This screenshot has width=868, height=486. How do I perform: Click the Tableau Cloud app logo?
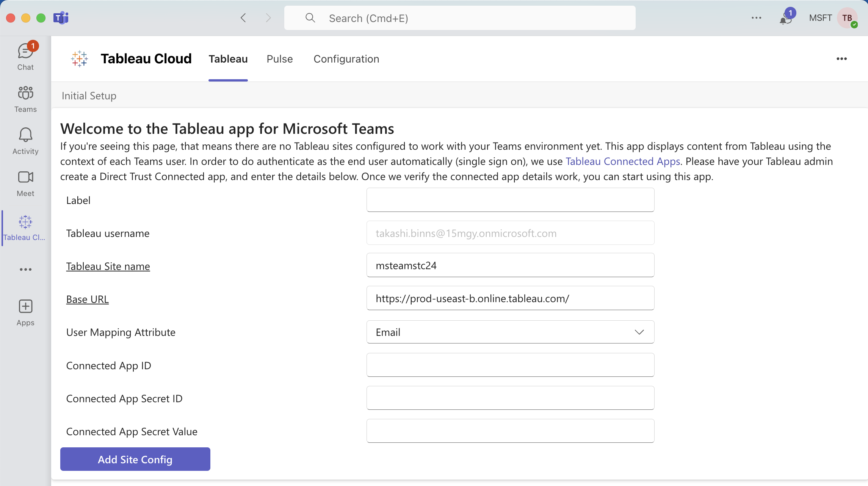pyautogui.click(x=80, y=59)
